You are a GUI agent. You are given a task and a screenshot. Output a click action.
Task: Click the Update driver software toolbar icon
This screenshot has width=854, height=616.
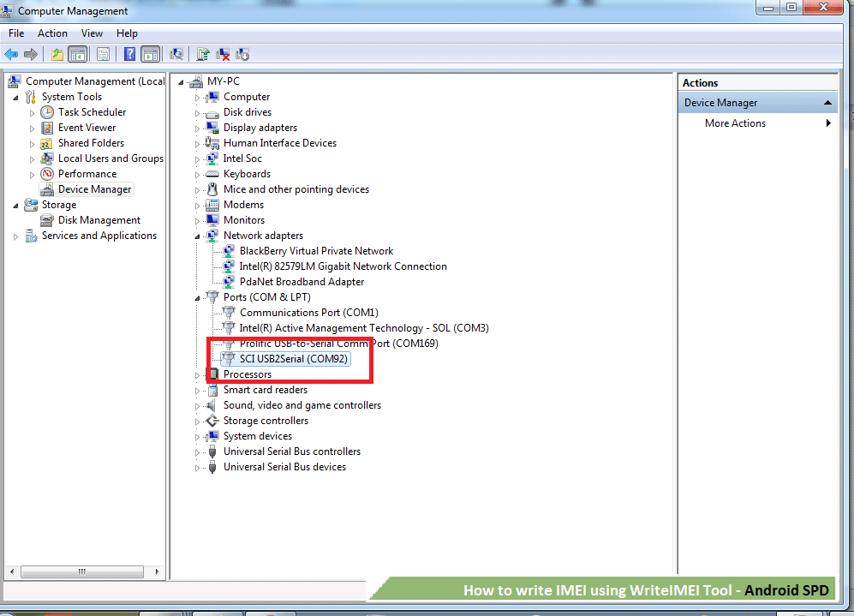click(x=203, y=55)
